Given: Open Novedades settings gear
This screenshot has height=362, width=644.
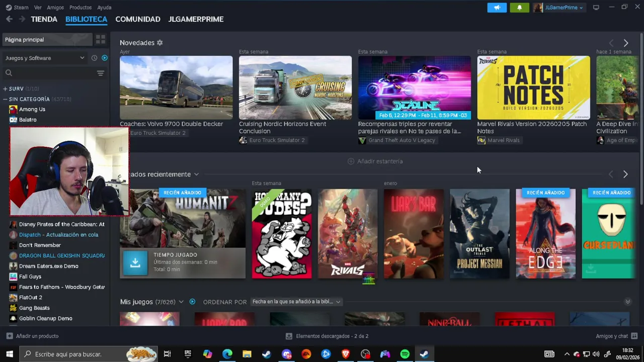Looking at the screenshot, I should (x=159, y=43).
